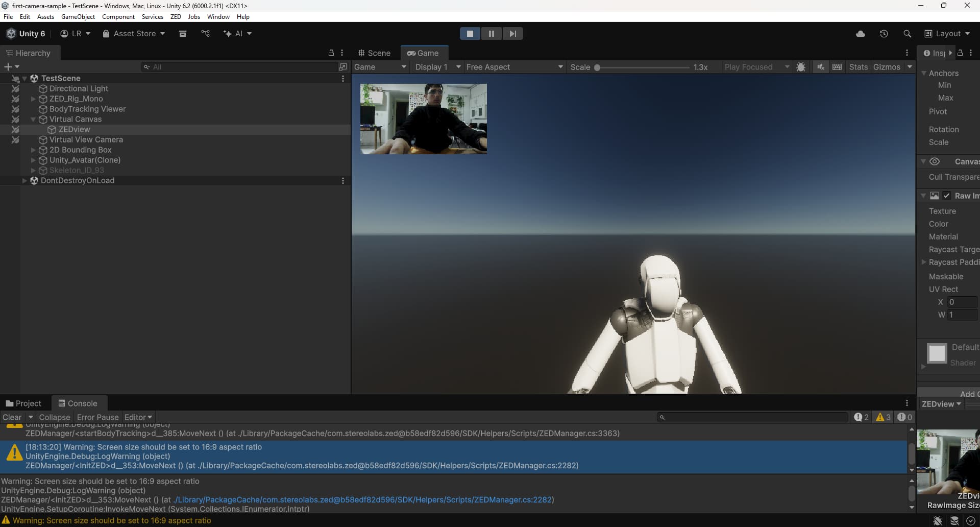Expand the ZED_Rig_Mono tree item
980x527 pixels.
(x=33, y=99)
